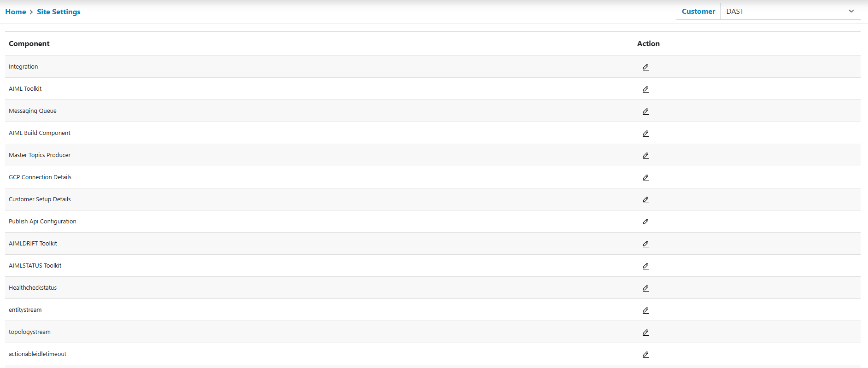Click edit pencil for AIMLSTATUS Toolkit
868x368 pixels.
point(645,266)
